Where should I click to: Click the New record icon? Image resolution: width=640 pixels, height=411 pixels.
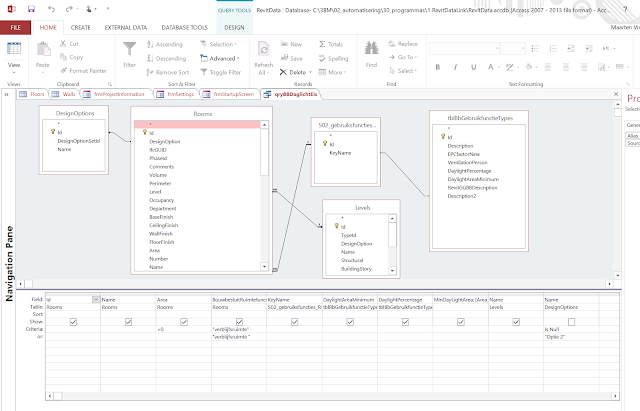coord(284,44)
